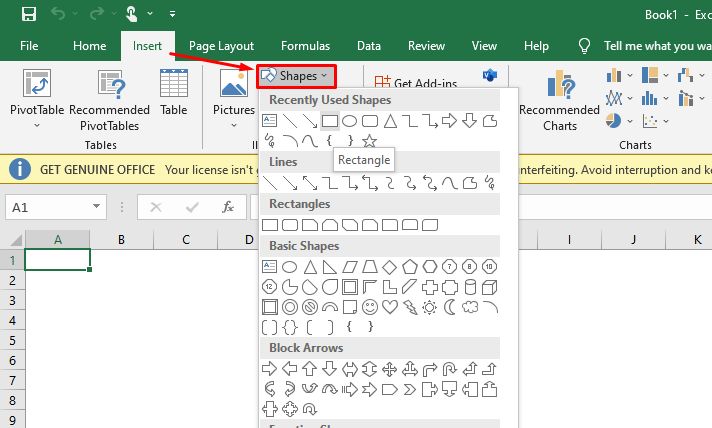Switch to the Page Layout tab
Viewport: 712px width, 428px height.
point(222,46)
